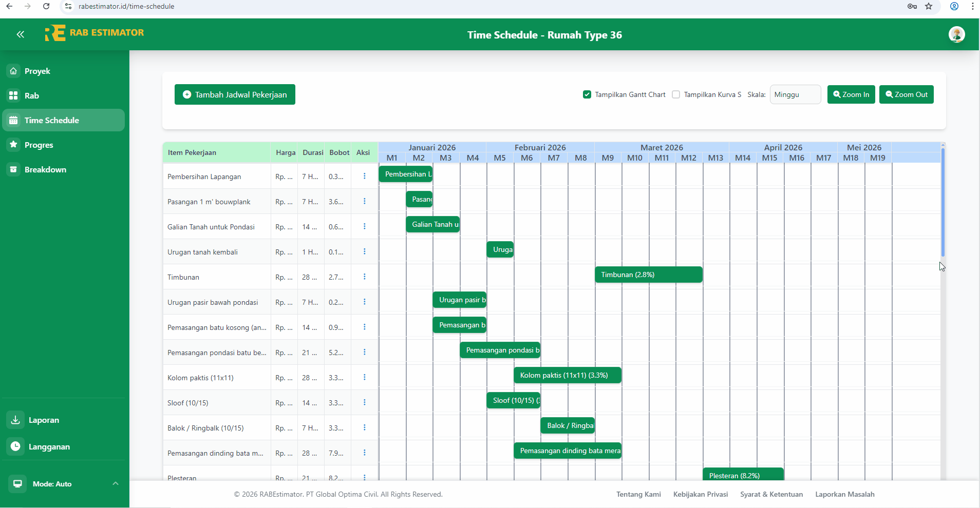Screen dimensions: 980x508
Task: Open the Time Schedule section
Action: 51,120
